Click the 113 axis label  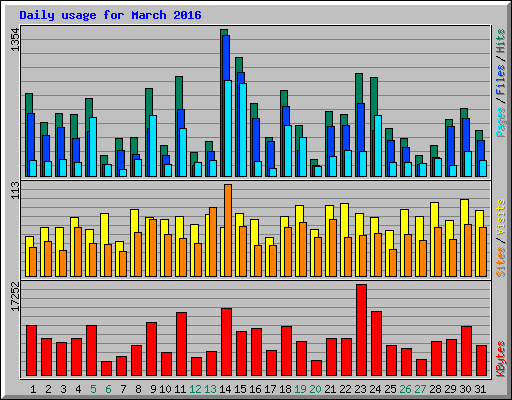pos(15,190)
